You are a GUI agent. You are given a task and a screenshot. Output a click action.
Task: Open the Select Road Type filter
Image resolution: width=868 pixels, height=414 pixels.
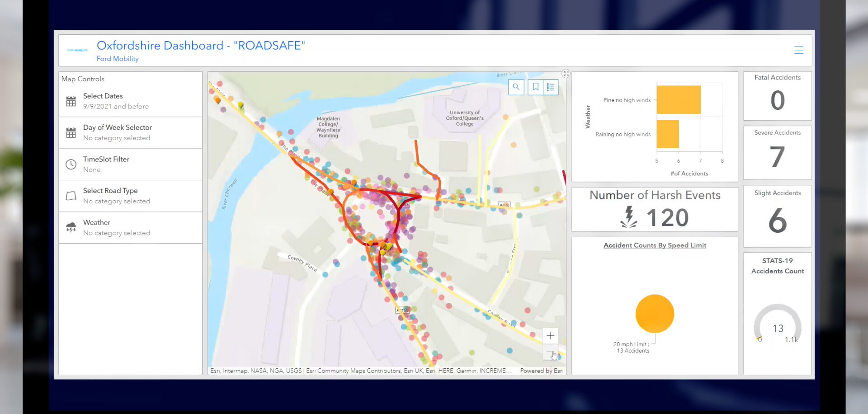(x=130, y=196)
